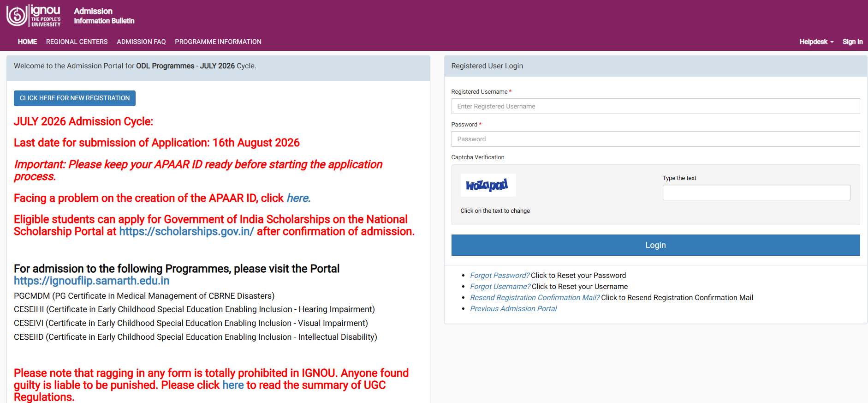
Task: Select 'Click on the text to change' label
Action: click(495, 211)
